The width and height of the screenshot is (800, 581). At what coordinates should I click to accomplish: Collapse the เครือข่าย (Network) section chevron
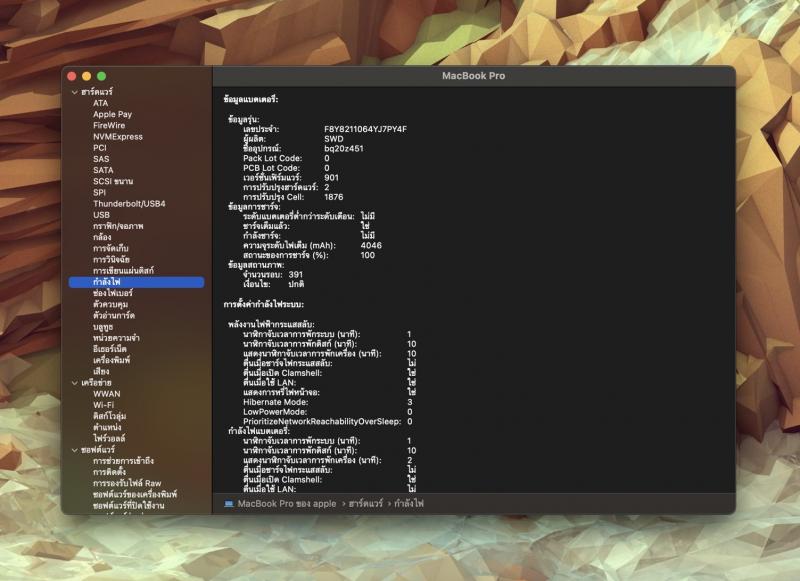[73, 382]
